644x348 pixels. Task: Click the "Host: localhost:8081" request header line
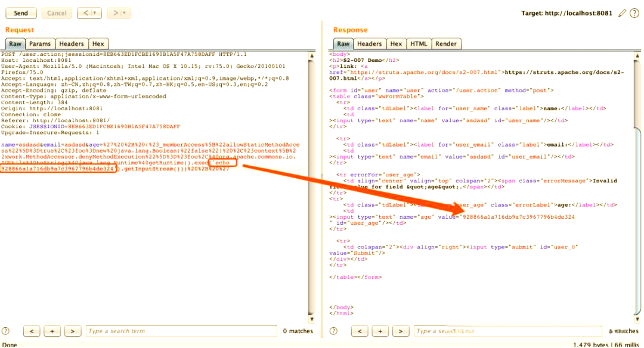(x=36, y=60)
